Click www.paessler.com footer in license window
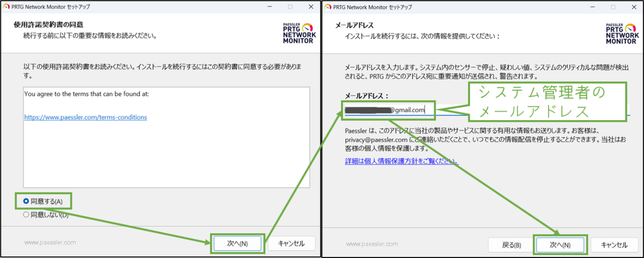This screenshot has height=258, width=644. tap(50, 242)
